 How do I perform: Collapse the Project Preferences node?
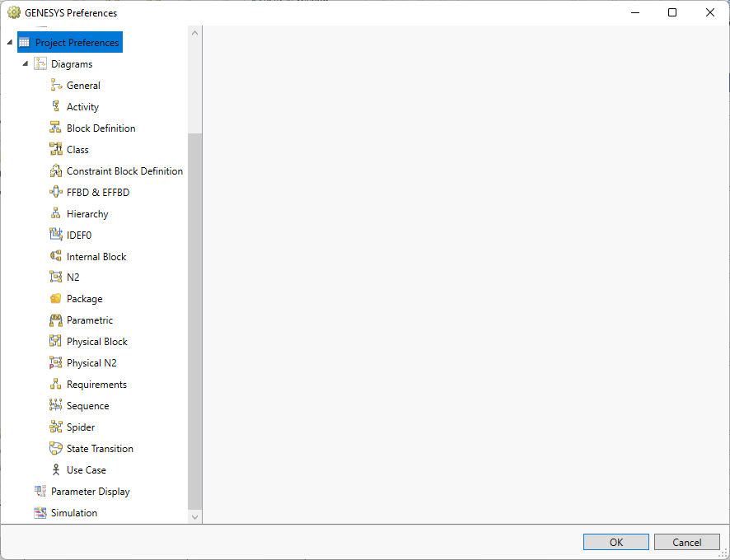[x=9, y=43]
